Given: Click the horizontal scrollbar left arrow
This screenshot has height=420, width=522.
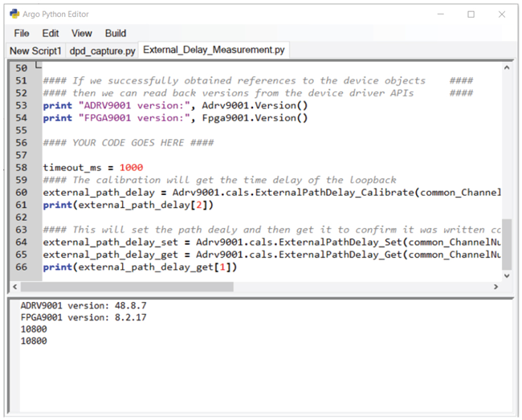Looking at the screenshot, I should click(x=14, y=287).
